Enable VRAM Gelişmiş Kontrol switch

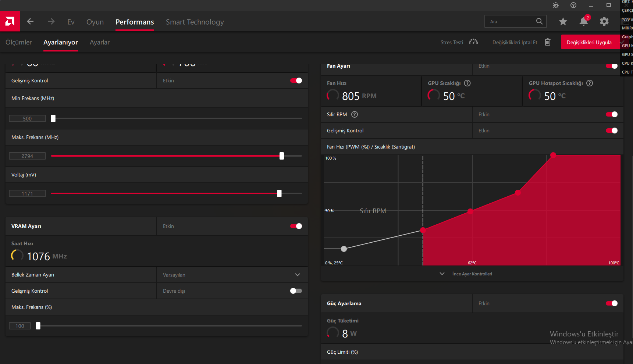[296, 291]
